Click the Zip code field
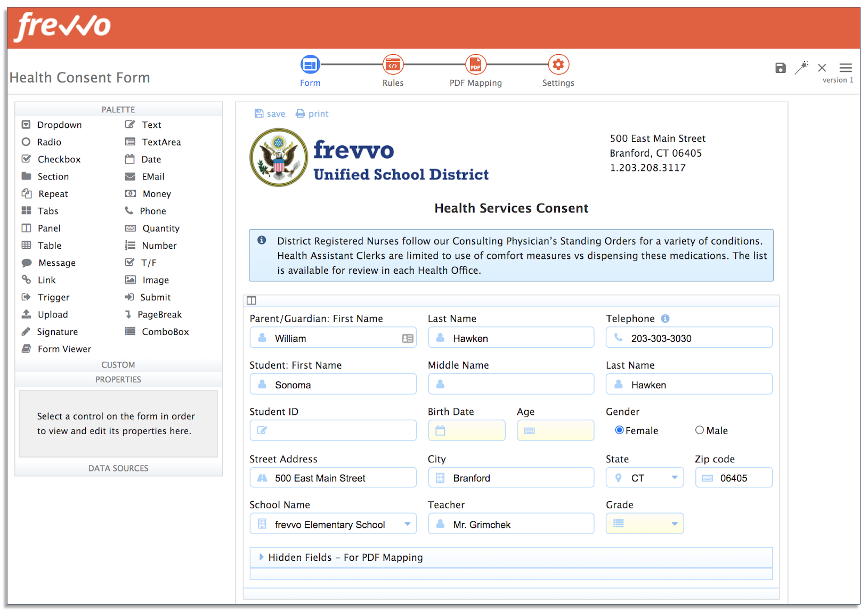 pos(734,478)
